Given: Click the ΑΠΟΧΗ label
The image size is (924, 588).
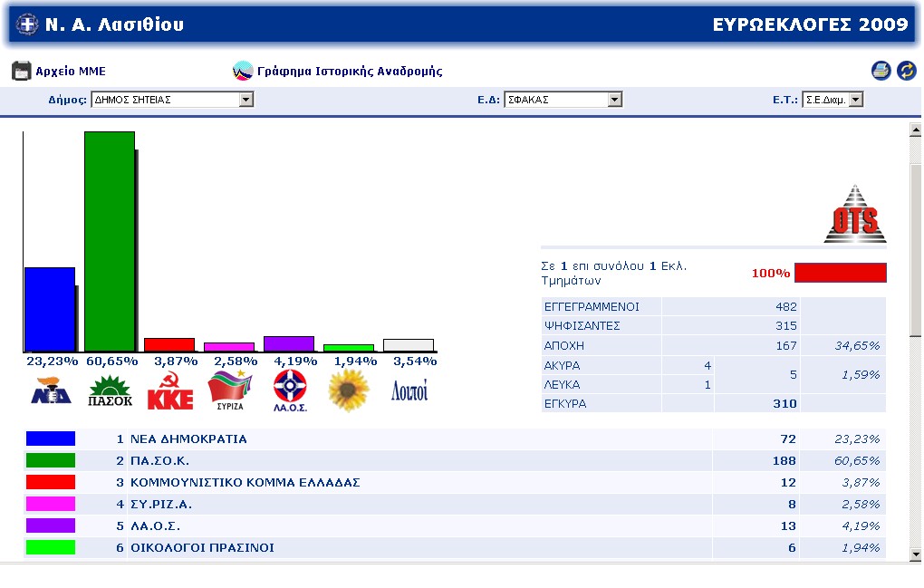Looking at the screenshot, I should [x=564, y=346].
